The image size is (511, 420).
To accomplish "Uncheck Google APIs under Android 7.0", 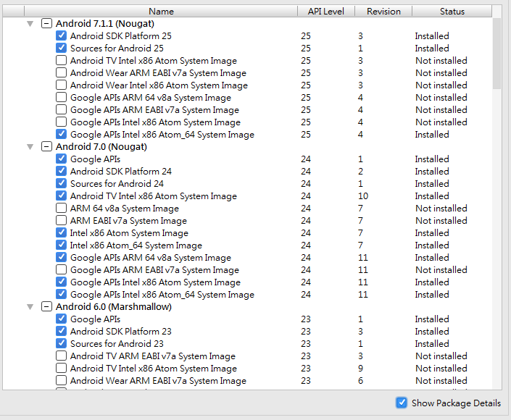I will coord(62,159).
